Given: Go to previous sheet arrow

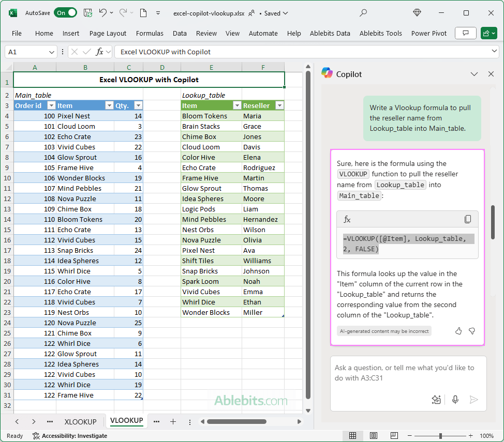Looking at the screenshot, I should (17, 421).
